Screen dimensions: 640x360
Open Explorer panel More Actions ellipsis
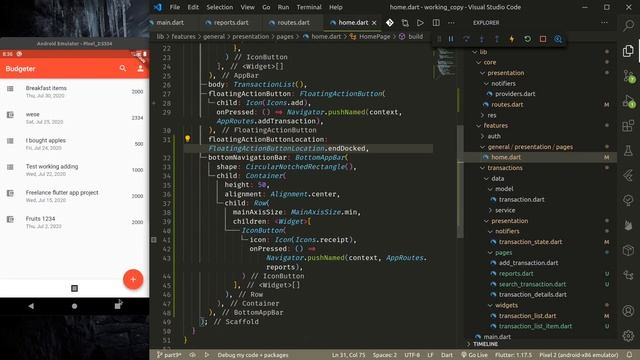click(604, 23)
